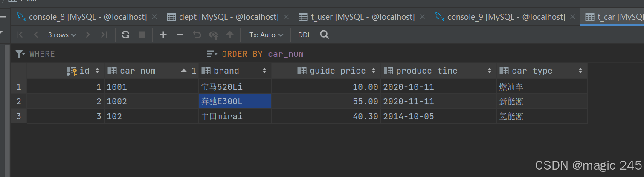
Task: Go to next page arrow
Action: [88, 35]
